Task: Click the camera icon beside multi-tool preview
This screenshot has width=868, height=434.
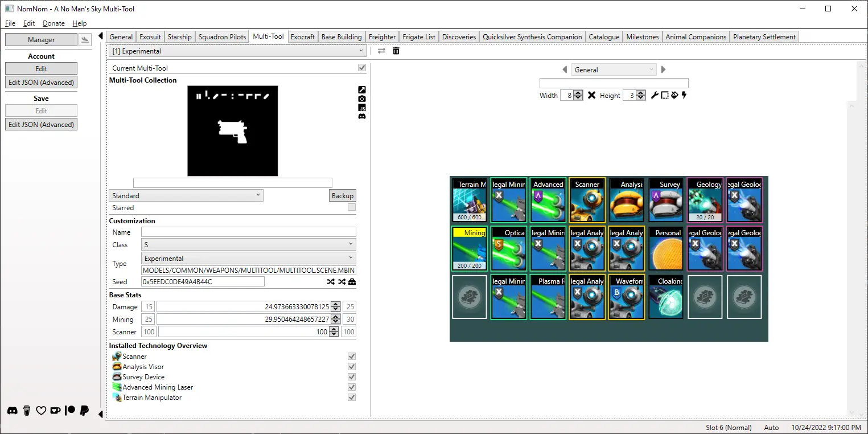Action: click(361, 99)
